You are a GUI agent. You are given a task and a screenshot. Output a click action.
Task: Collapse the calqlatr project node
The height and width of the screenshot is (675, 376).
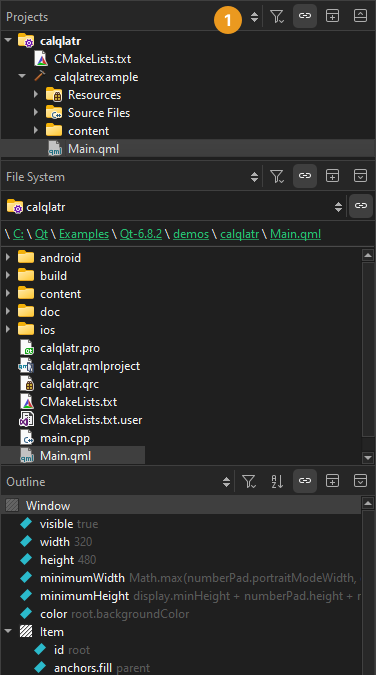tap(8, 40)
